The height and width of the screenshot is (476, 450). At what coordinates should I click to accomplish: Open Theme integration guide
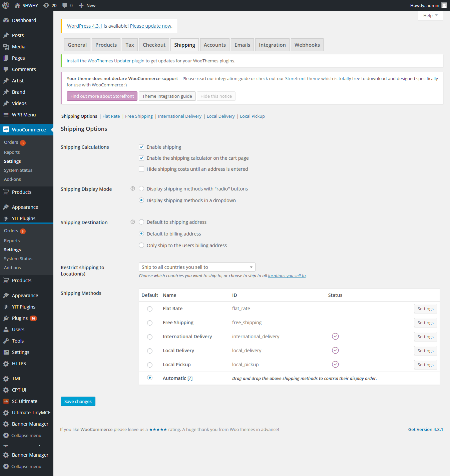click(x=167, y=96)
